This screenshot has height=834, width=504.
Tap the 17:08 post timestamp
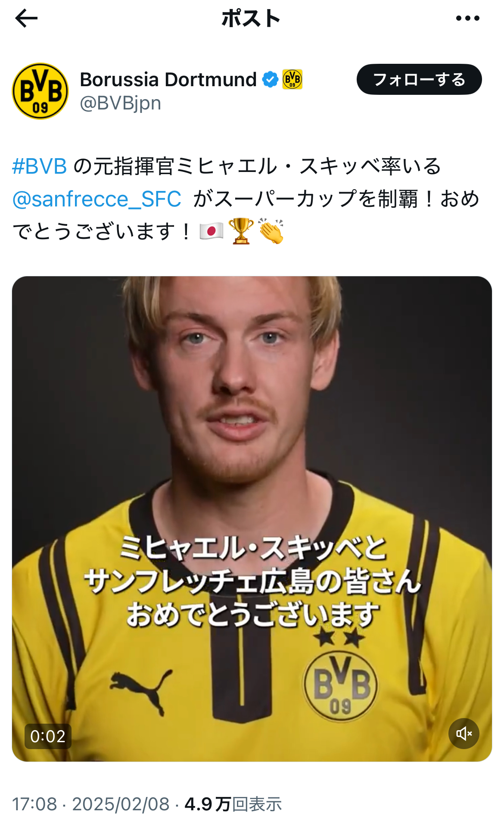tap(34, 804)
